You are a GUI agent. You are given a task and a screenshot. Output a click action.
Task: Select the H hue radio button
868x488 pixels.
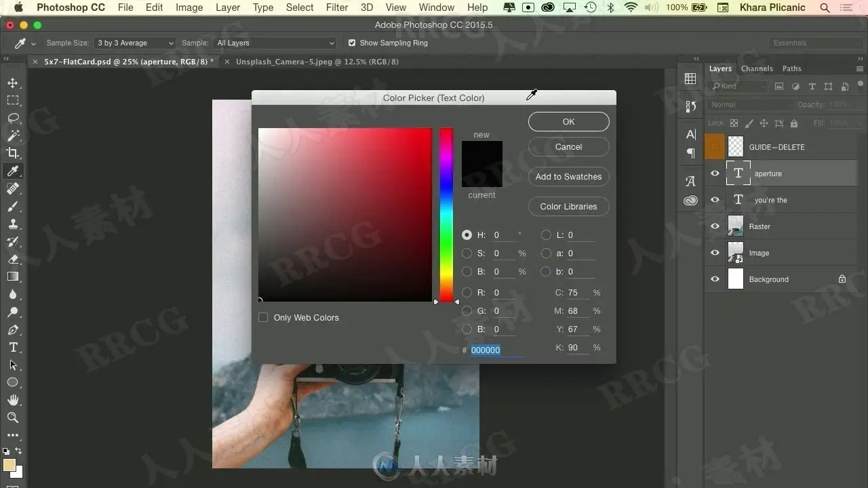[x=467, y=235]
